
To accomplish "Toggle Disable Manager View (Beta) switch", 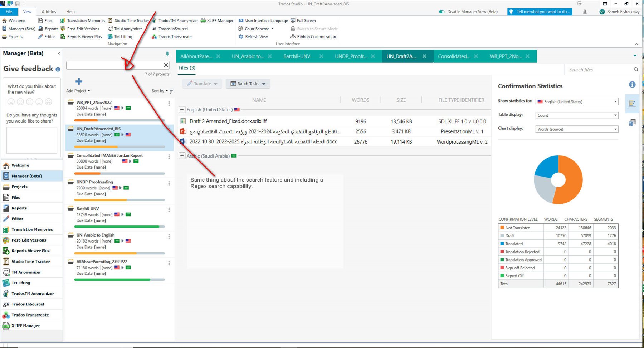I will (442, 12).
